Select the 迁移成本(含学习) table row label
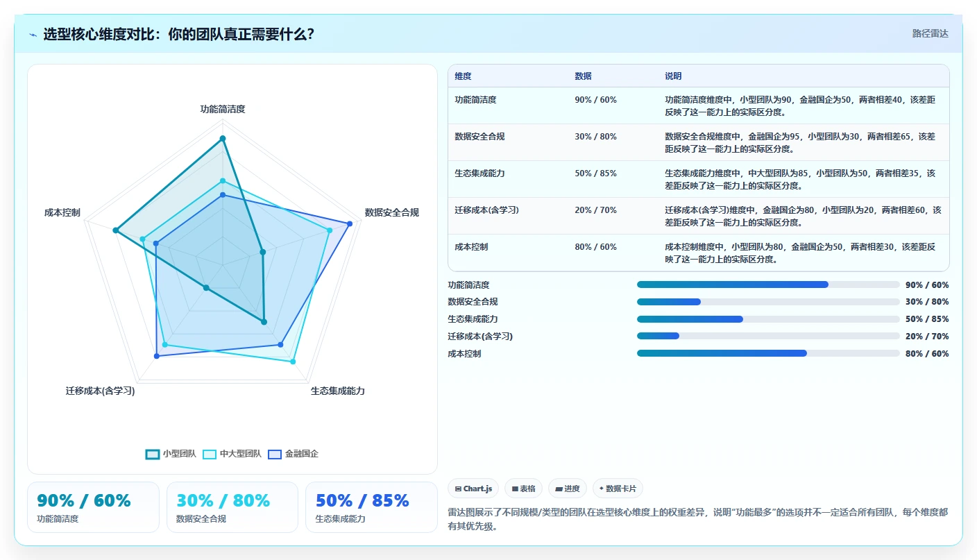The width and height of the screenshot is (977, 560). [x=486, y=210]
